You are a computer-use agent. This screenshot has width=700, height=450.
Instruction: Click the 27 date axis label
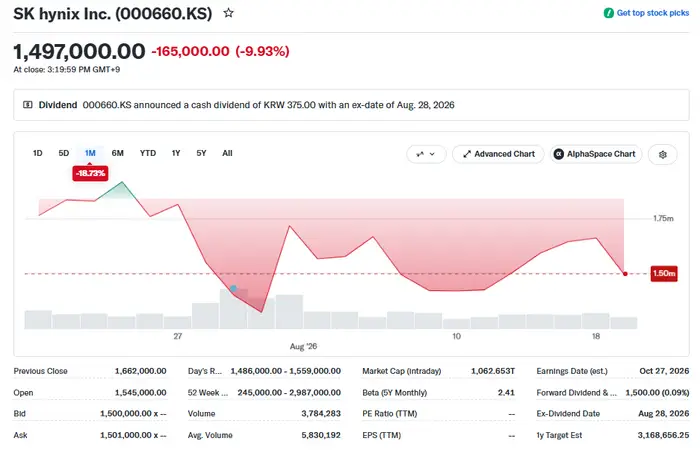point(178,336)
